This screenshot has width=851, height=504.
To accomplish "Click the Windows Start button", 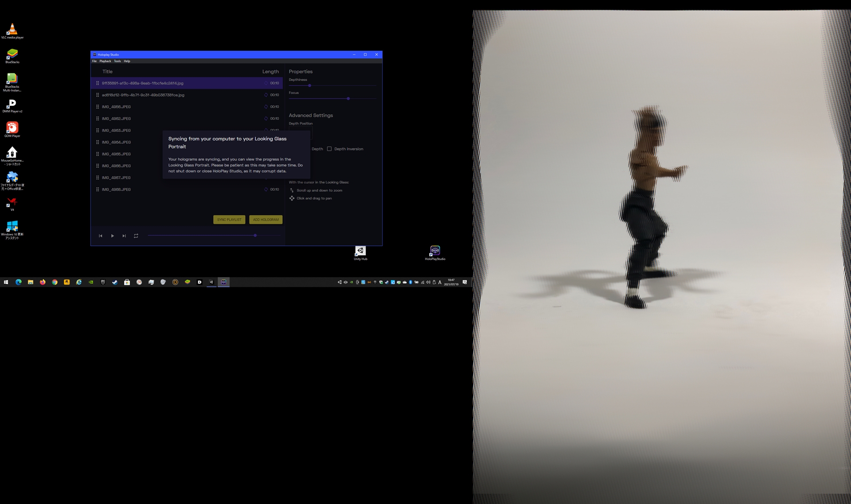I will click(6, 282).
